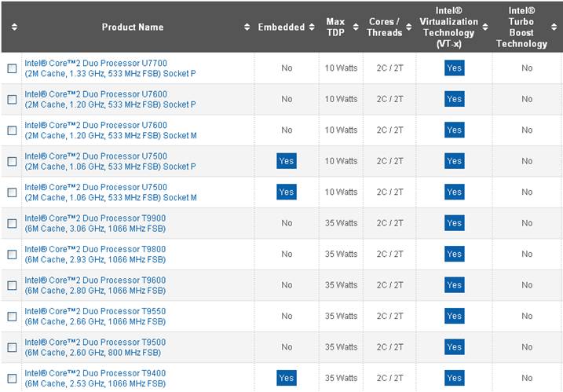Click the Embedded column header text
Viewport: 563px width, 392px height.
281,27
